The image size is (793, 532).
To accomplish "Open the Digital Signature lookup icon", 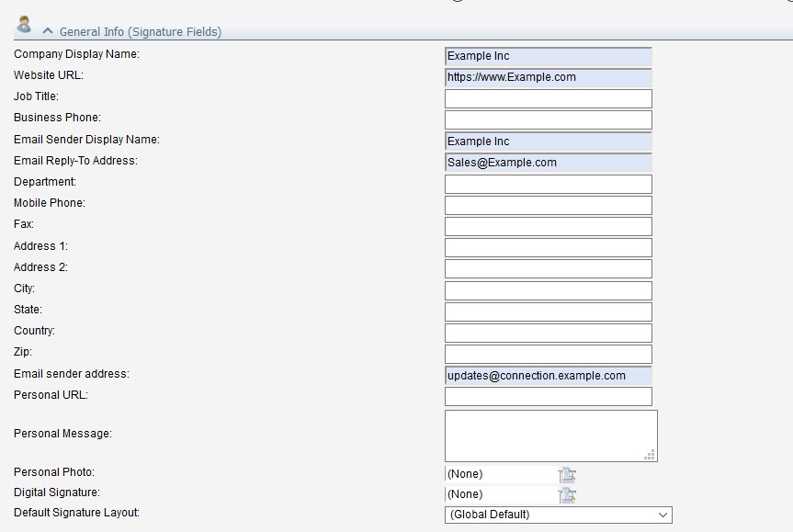I will (x=567, y=495).
